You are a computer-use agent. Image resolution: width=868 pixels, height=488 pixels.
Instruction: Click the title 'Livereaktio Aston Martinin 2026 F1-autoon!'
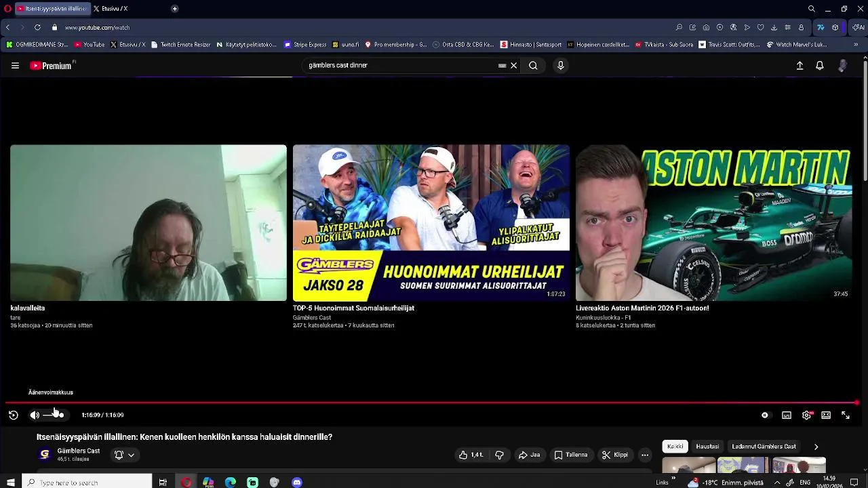[x=642, y=308]
